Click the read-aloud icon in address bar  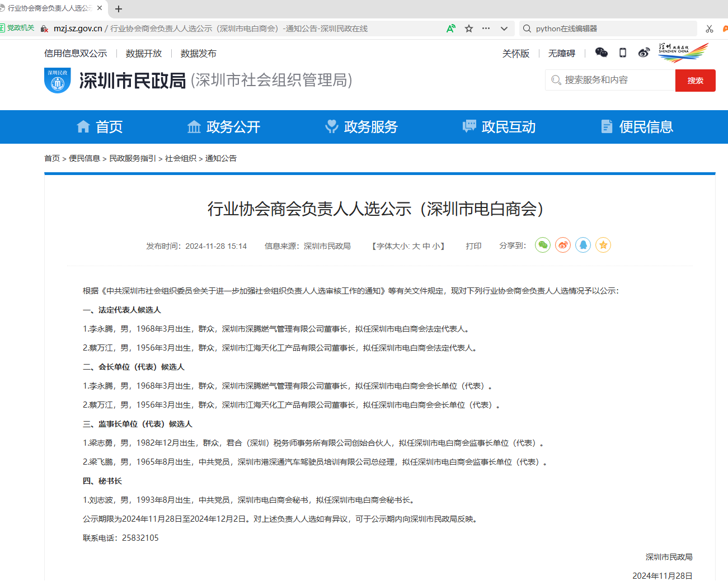point(450,29)
